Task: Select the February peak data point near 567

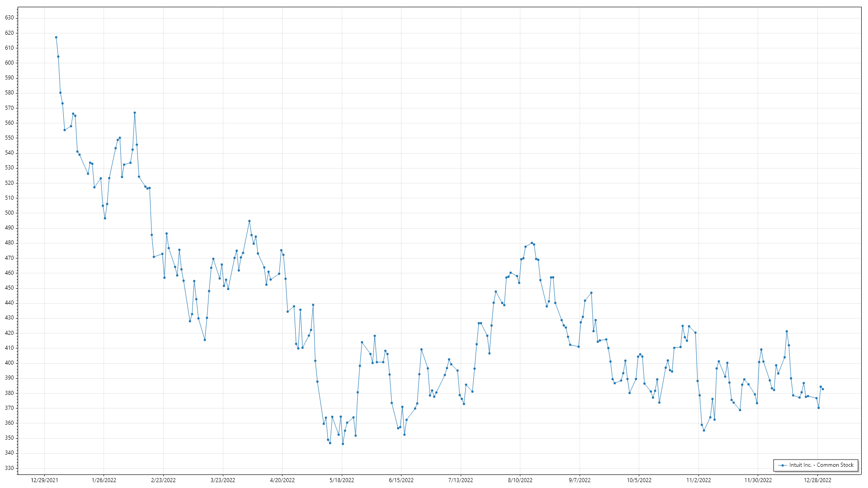Action: (135, 113)
